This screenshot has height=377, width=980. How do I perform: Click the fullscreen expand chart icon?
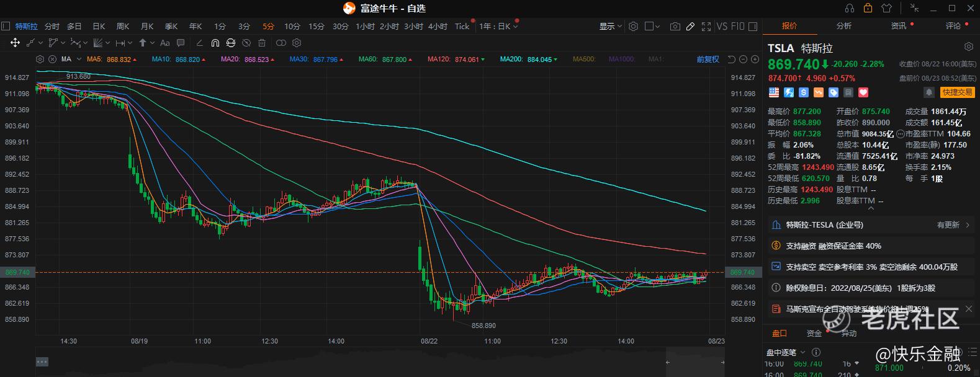(x=706, y=26)
